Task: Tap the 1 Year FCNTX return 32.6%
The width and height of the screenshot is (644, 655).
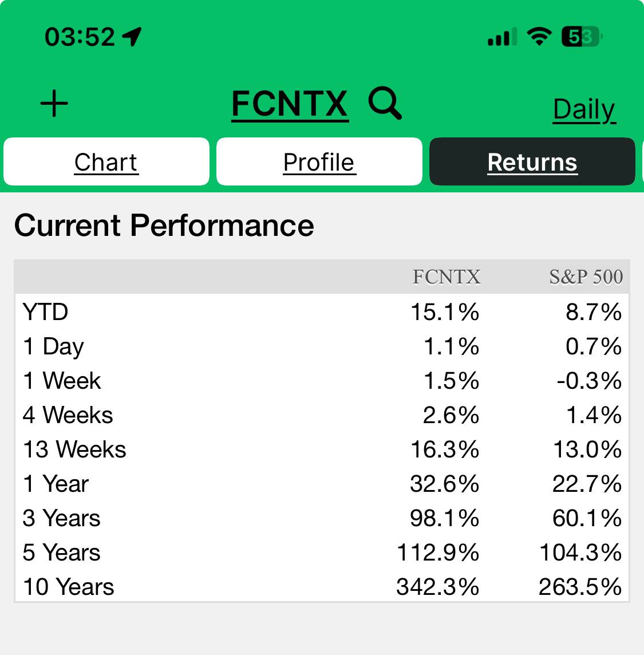Action: 444,484
